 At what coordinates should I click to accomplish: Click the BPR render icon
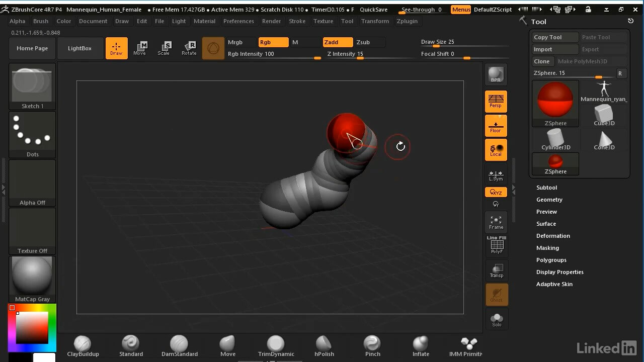[x=496, y=74]
